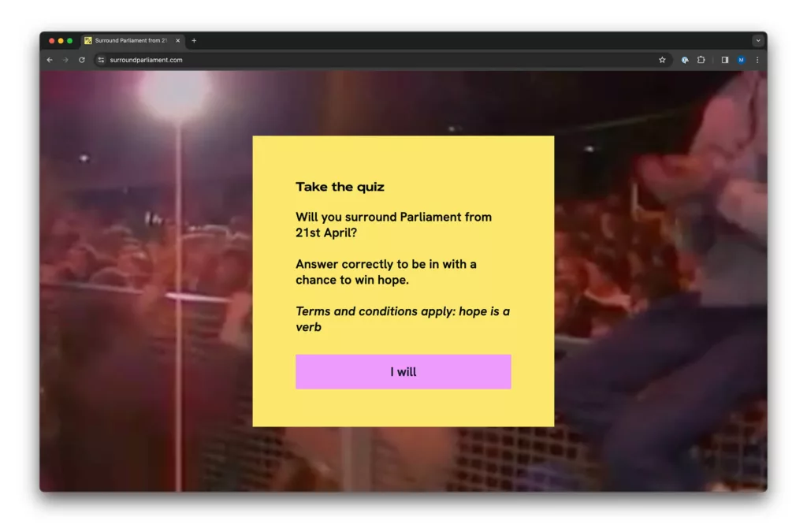Bookmark the page using the star icon

[x=662, y=59]
